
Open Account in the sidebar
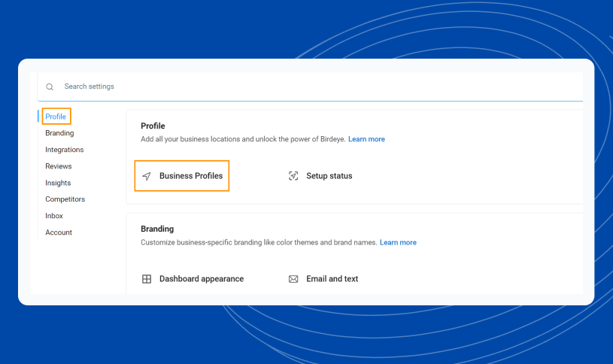click(x=59, y=232)
